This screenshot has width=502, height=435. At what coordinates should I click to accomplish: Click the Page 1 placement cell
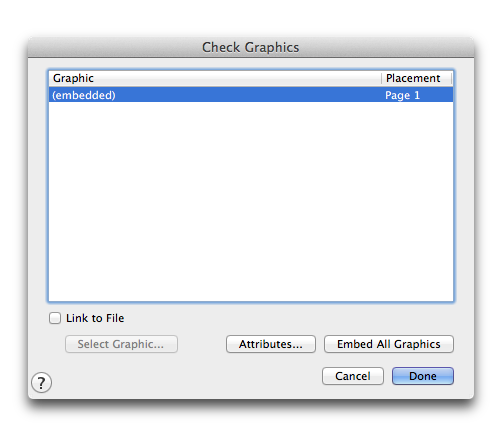point(402,95)
